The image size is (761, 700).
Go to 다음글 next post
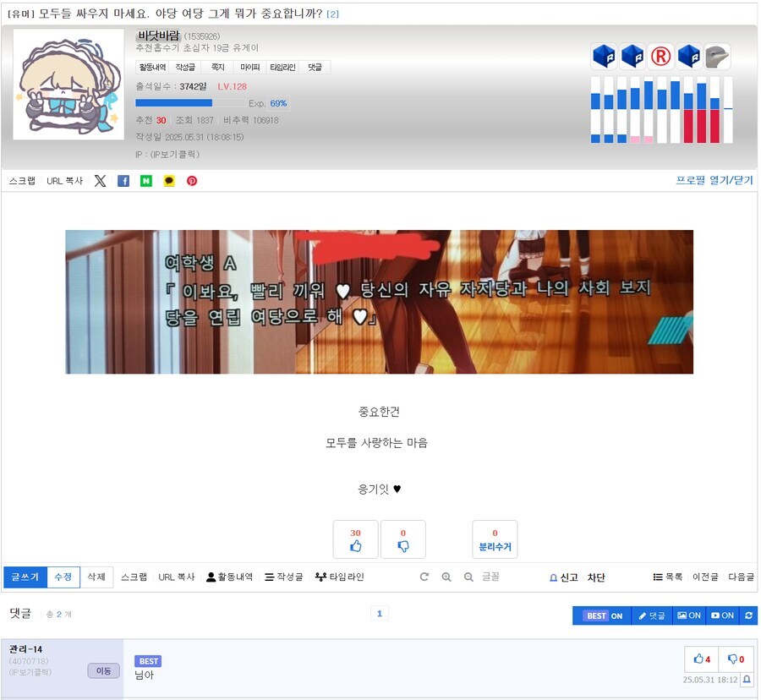741,577
